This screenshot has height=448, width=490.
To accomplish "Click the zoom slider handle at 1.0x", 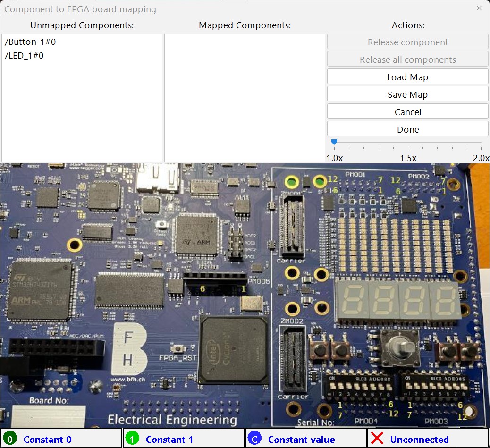I will [334, 142].
